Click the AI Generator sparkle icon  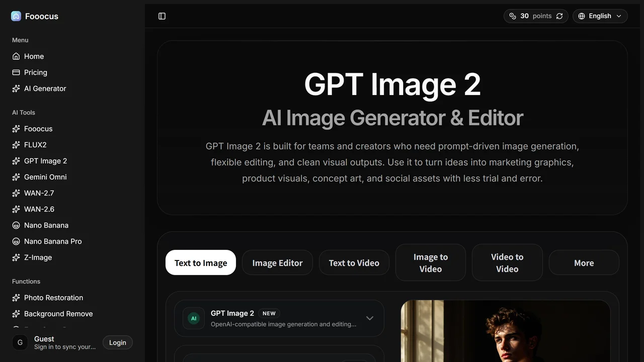16,88
